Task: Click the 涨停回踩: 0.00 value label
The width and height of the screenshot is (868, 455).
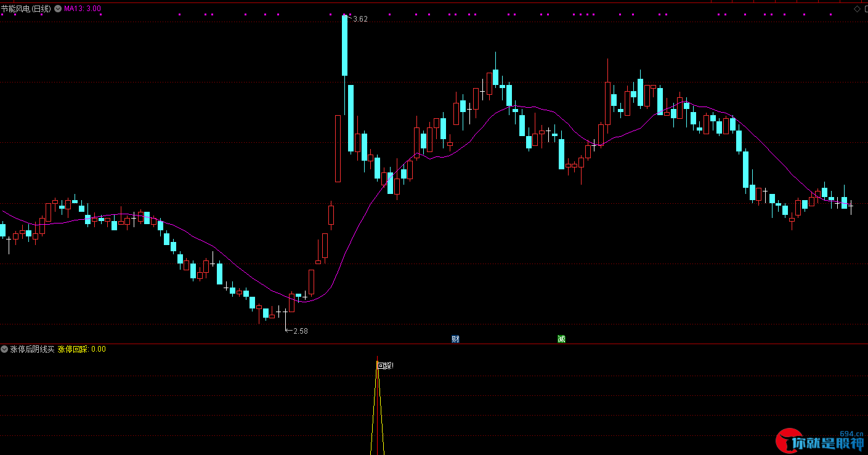Action: tap(82, 349)
